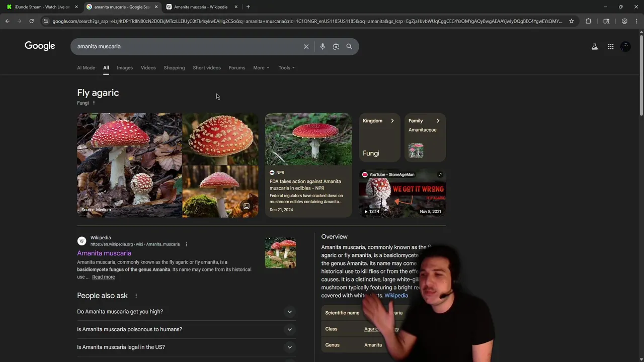The height and width of the screenshot is (362, 644).
Task: Select the Images search tab
Action: pyautogui.click(x=125, y=68)
